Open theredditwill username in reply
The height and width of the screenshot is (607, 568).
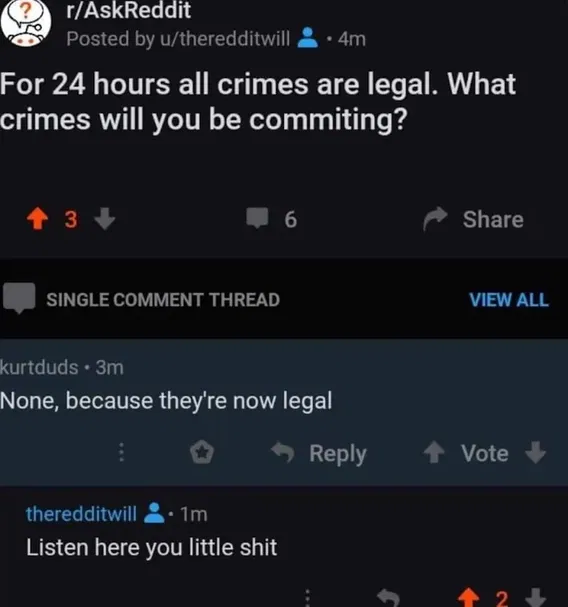[x=81, y=514]
